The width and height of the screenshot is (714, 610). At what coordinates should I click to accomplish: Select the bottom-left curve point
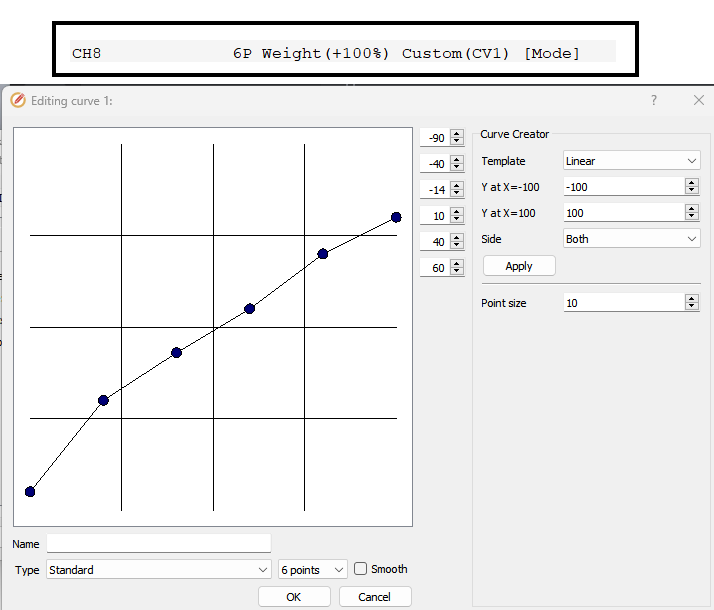pyautogui.click(x=30, y=491)
